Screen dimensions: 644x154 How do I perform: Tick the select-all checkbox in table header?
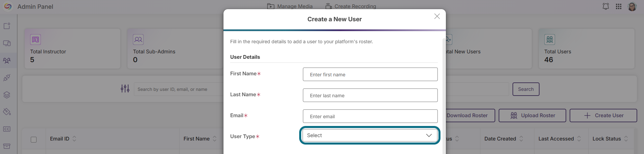click(x=33, y=139)
